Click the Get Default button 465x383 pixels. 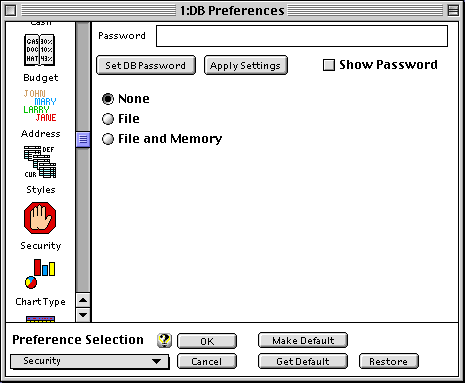(x=303, y=361)
